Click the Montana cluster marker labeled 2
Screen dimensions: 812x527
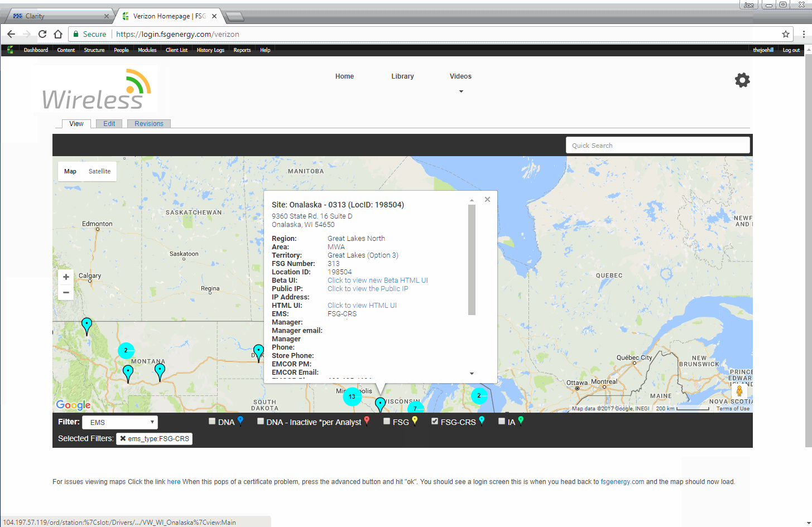[126, 351]
